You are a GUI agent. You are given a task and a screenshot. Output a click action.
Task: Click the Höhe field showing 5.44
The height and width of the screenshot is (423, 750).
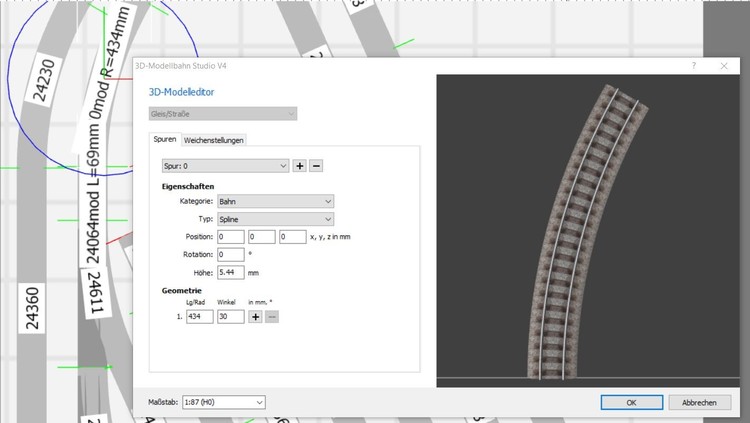(230, 272)
